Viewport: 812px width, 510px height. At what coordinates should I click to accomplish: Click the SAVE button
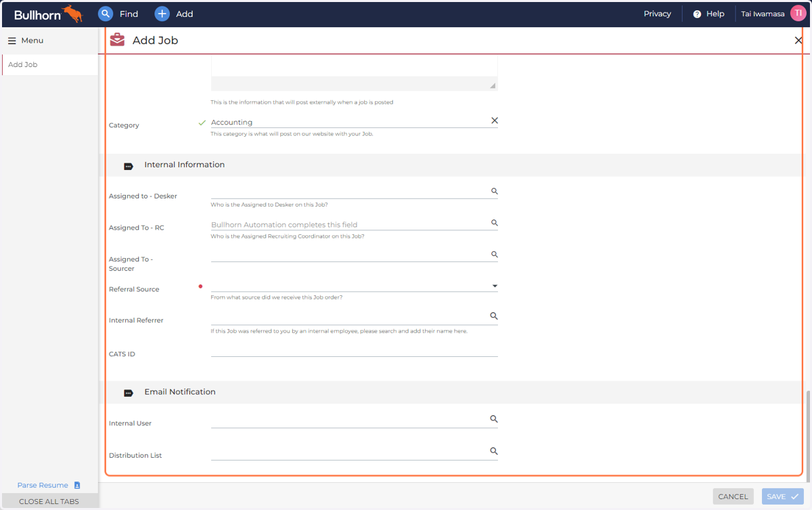783,496
